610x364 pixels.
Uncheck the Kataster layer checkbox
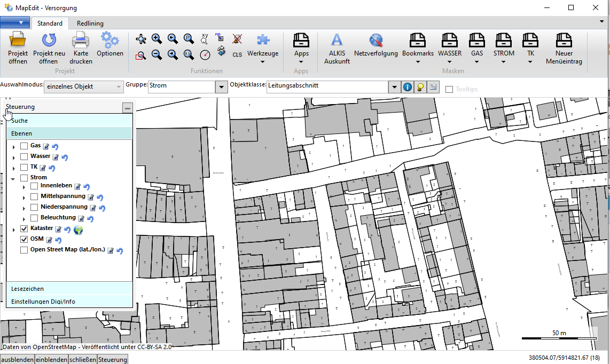[x=24, y=228]
